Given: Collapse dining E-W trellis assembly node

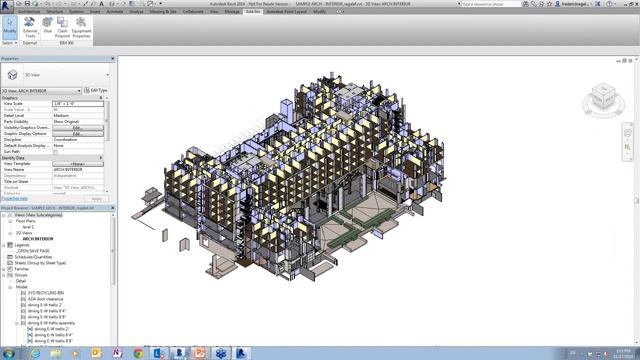Looking at the screenshot, I should point(17,323).
